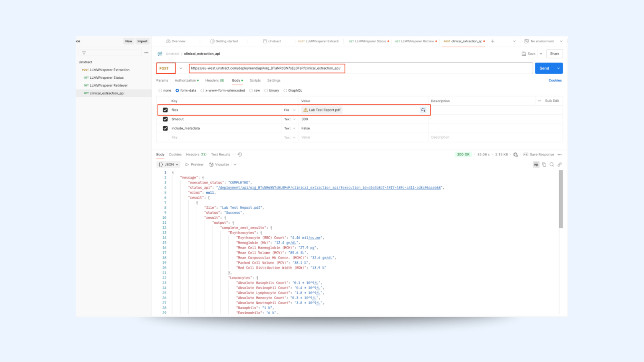This screenshot has height=362, width=644.
Task: Uncheck the timeout form-data row
Action: 165,119
